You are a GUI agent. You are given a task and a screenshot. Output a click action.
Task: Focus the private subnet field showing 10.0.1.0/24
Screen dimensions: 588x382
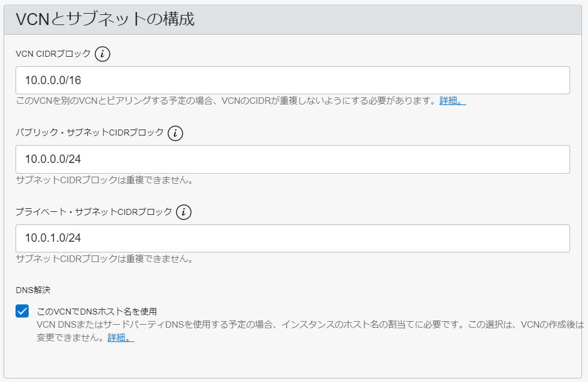click(293, 238)
